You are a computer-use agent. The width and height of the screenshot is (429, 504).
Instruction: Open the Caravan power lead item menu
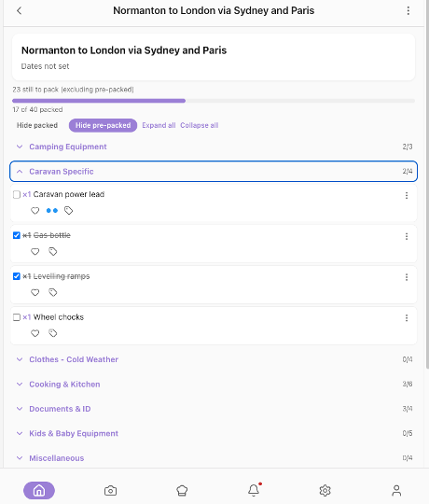(407, 195)
